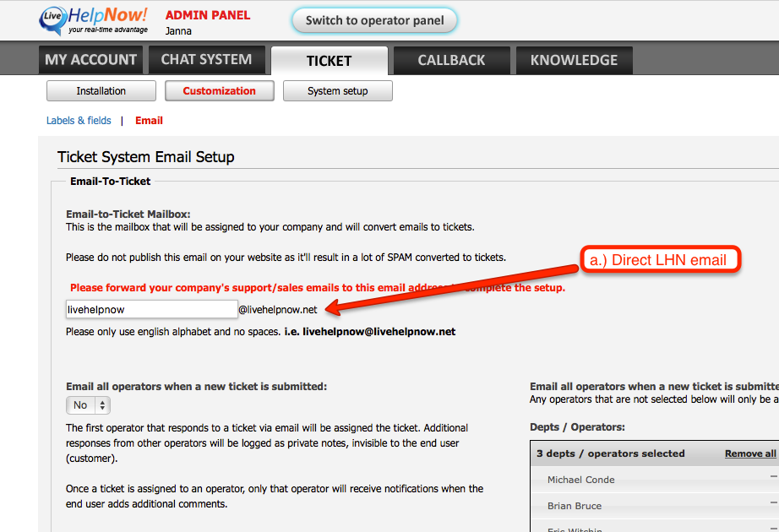Follow the Labels & fields link
779x532 pixels.
point(79,121)
